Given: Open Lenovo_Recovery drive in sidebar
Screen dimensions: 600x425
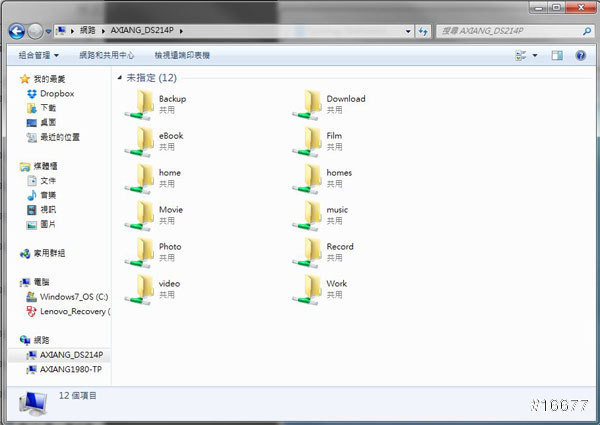Looking at the screenshot, I should pos(75,311).
